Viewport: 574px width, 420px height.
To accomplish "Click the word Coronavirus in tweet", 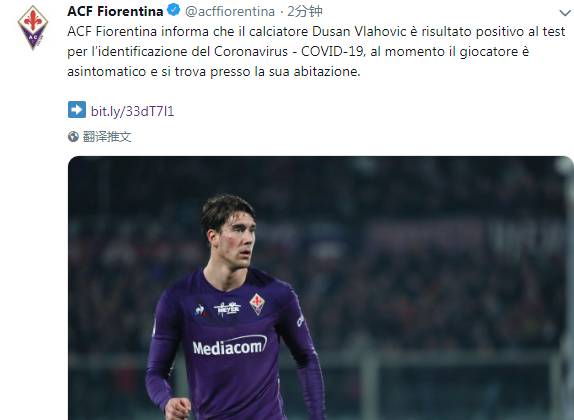I will [x=251, y=51].
